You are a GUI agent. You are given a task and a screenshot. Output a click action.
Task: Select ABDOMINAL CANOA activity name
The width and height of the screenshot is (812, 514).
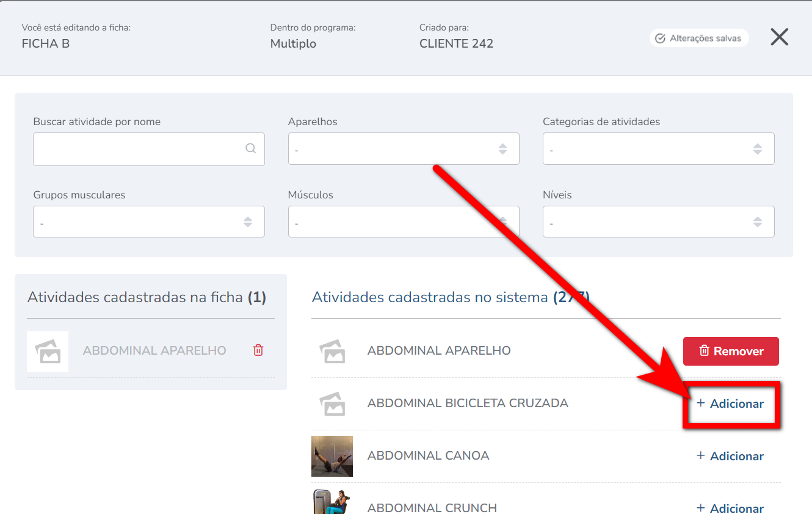(x=428, y=455)
